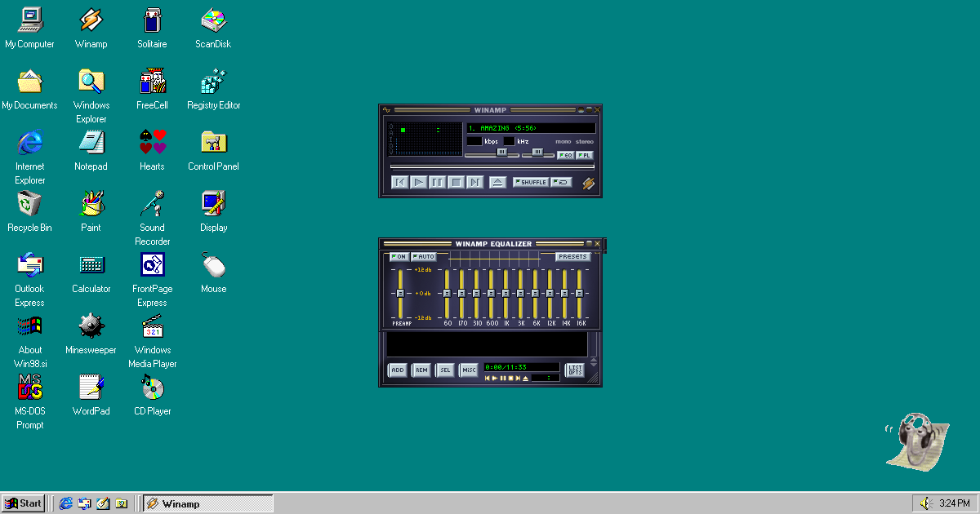Open equalizer PRESETS menu
Screen dimensions: 980x514
tap(573, 257)
